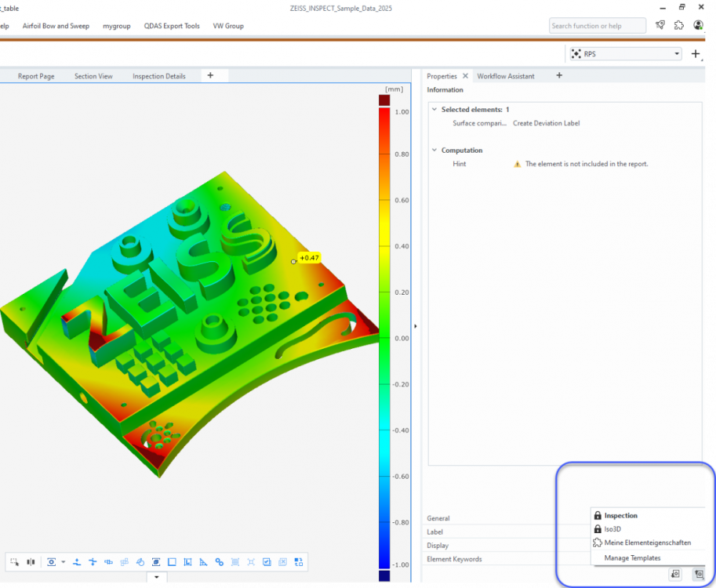Switch to the Workflow Assistant tab

[x=506, y=76]
